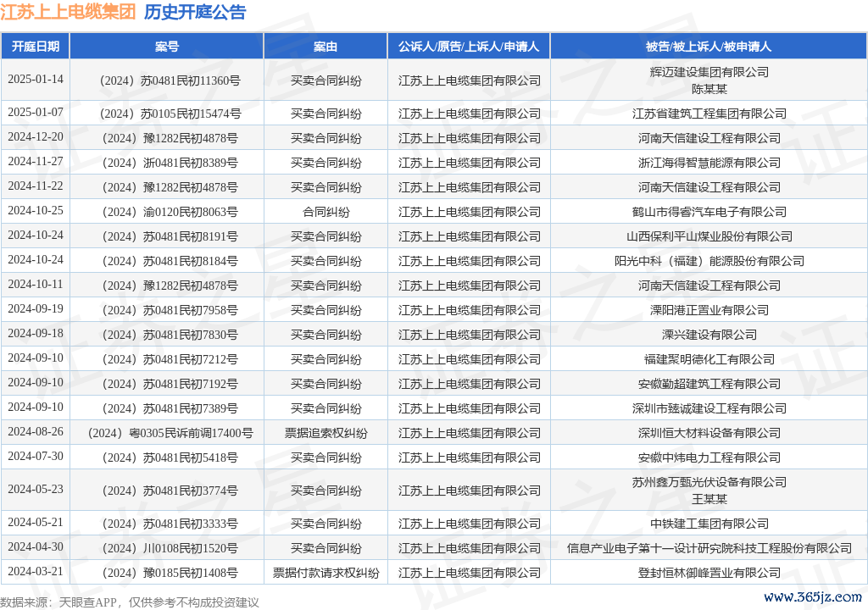The image size is (868, 610).
Task: Click the 公诉人/原告/上诉人/申请人 column header
Action: coord(469,47)
